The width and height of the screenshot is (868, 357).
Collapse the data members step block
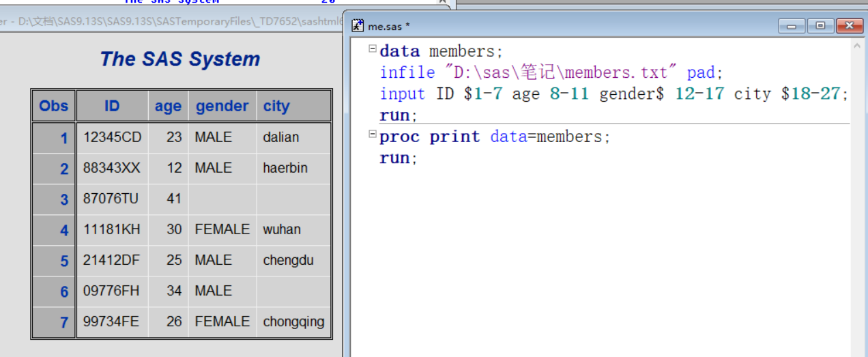tap(373, 48)
